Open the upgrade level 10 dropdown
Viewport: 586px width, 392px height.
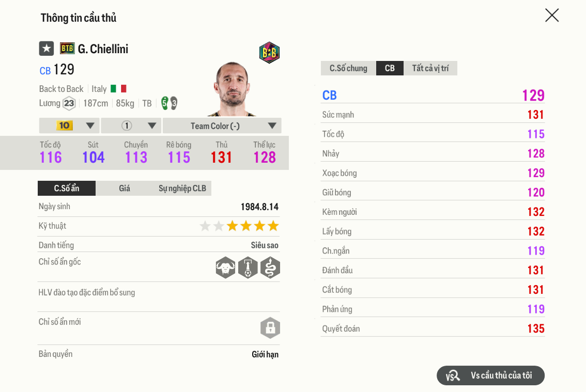pos(69,126)
